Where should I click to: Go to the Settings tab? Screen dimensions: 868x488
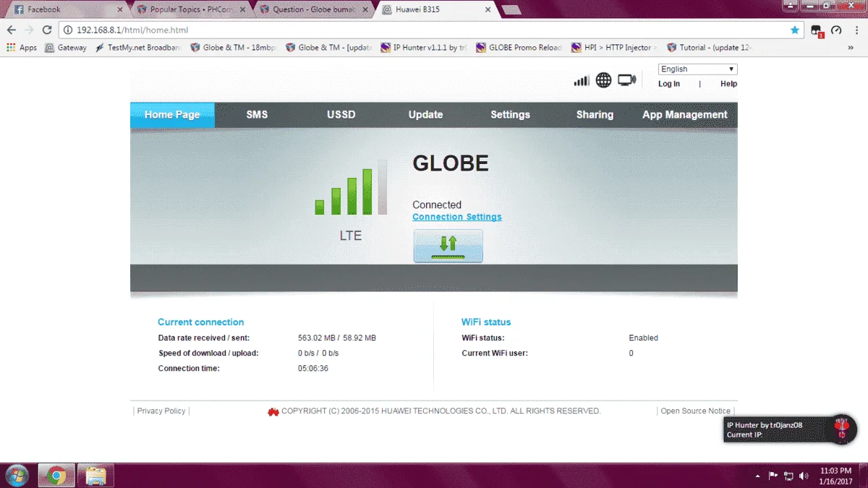coord(510,114)
